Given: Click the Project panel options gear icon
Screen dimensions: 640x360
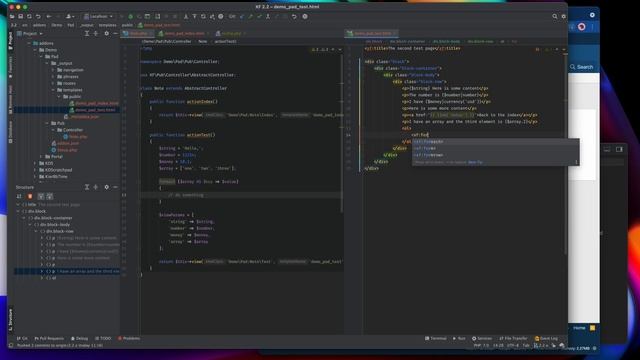Looking at the screenshot, I should point(107,33).
